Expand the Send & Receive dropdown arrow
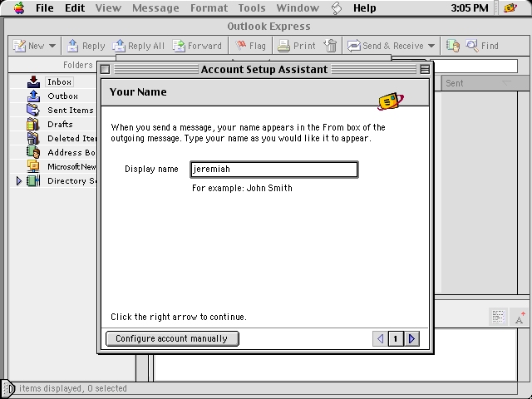This screenshot has height=399, width=532. [x=431, y=46]
